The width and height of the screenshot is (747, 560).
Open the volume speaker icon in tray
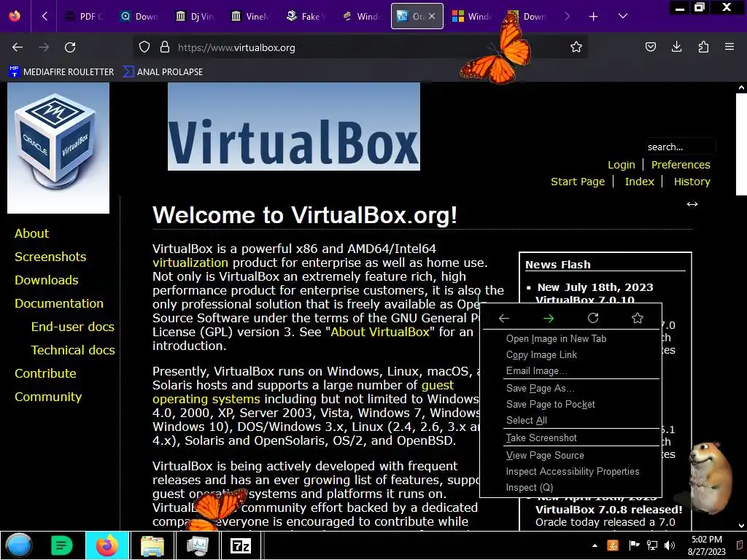pyautogui.click(x=670, y=545)
